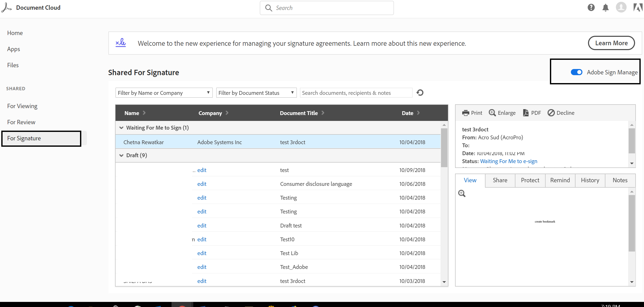Switch to the History tab
Screen dimensions: 644x307
click(590, 180)
